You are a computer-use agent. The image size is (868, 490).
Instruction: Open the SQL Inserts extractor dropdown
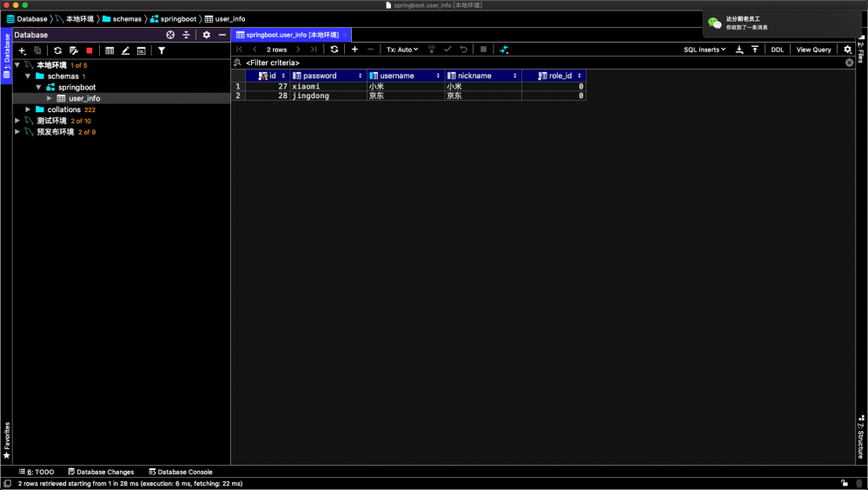tap(705, 50)
